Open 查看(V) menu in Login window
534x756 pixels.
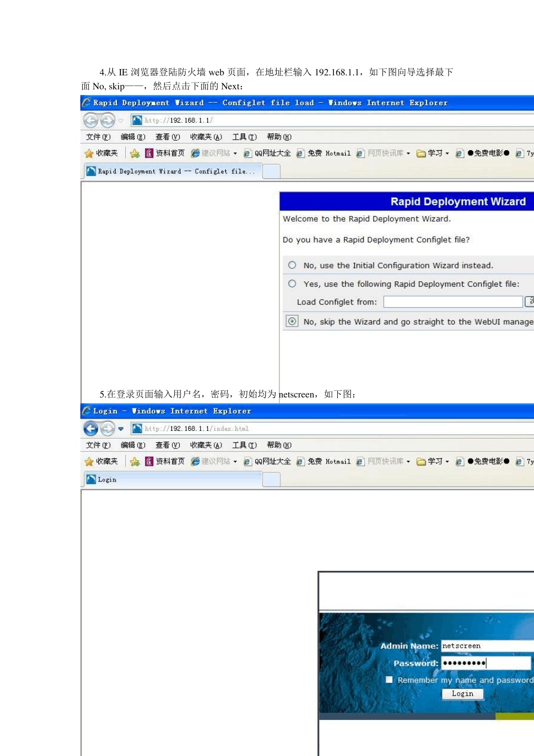[168, 445]
